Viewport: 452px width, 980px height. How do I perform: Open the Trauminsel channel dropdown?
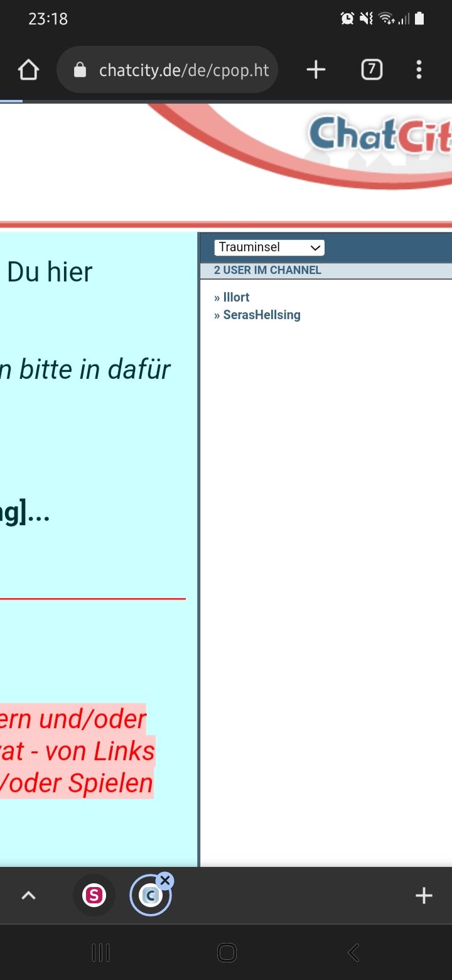pos(269,248)
